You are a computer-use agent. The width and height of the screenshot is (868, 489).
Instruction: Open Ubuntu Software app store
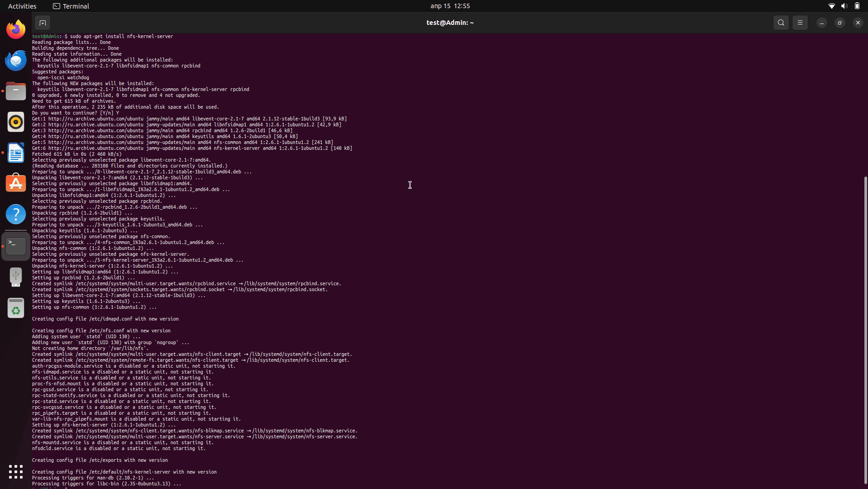(16, 184)
